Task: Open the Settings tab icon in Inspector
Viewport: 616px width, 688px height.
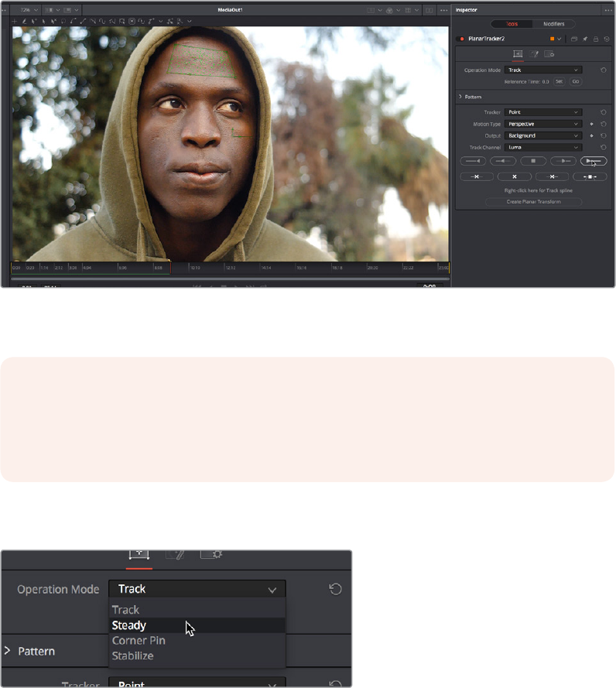Action: (x=549, y=54)
